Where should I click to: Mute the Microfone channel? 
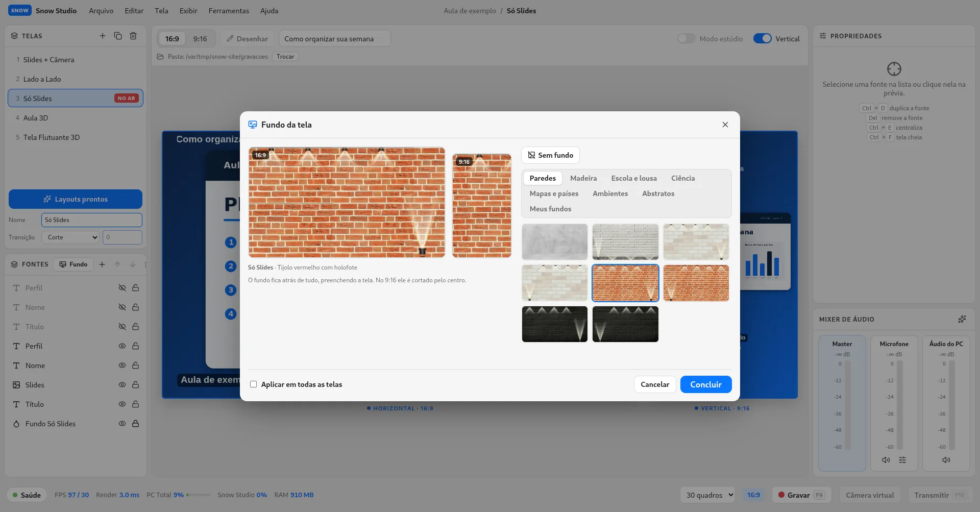(x=886, y=460)
